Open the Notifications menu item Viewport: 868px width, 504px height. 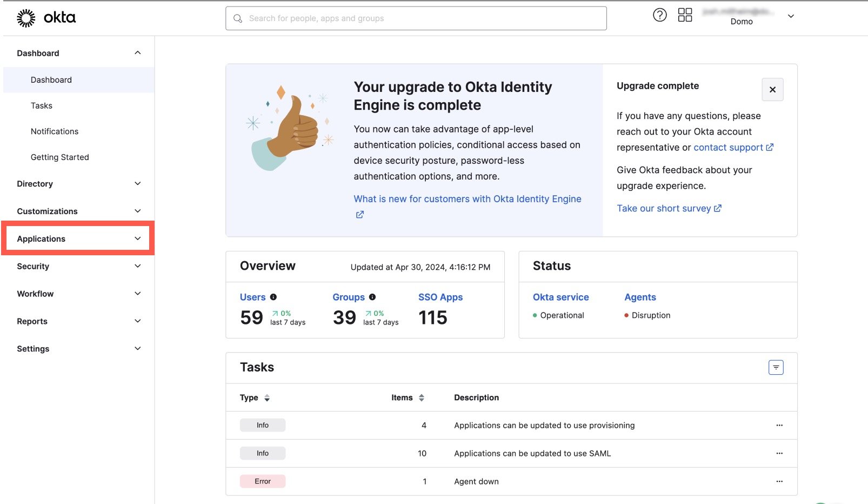55,131
